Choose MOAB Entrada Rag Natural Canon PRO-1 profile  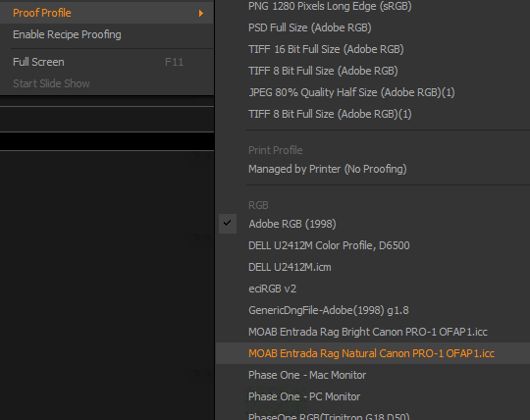373,353
